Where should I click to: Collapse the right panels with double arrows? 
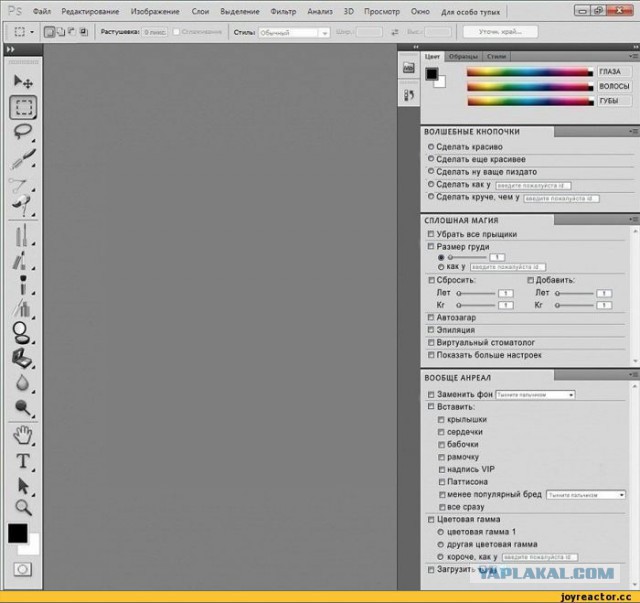coord(636,47)
